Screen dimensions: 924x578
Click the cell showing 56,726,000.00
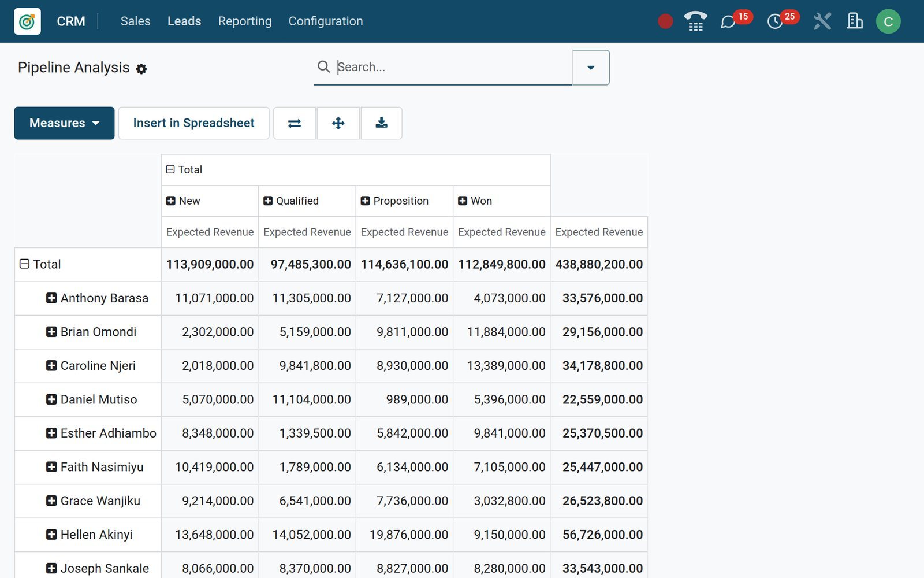tap(599, 535)
